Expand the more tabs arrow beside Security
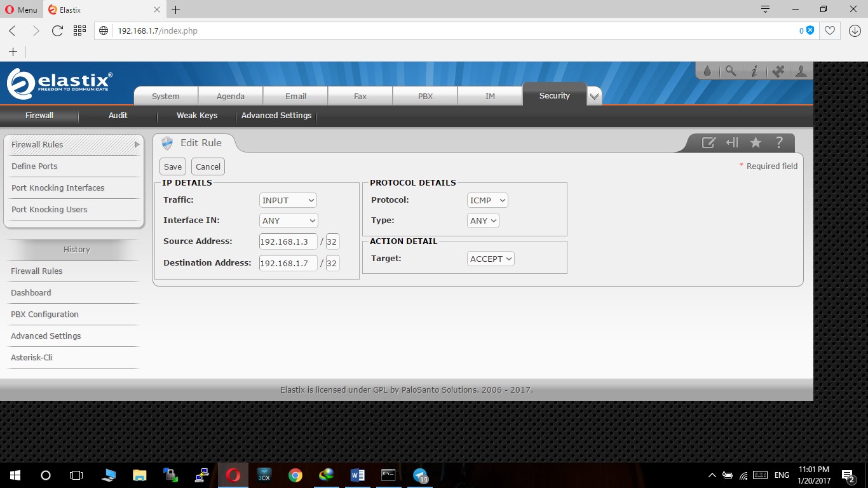 click(594, 97)
